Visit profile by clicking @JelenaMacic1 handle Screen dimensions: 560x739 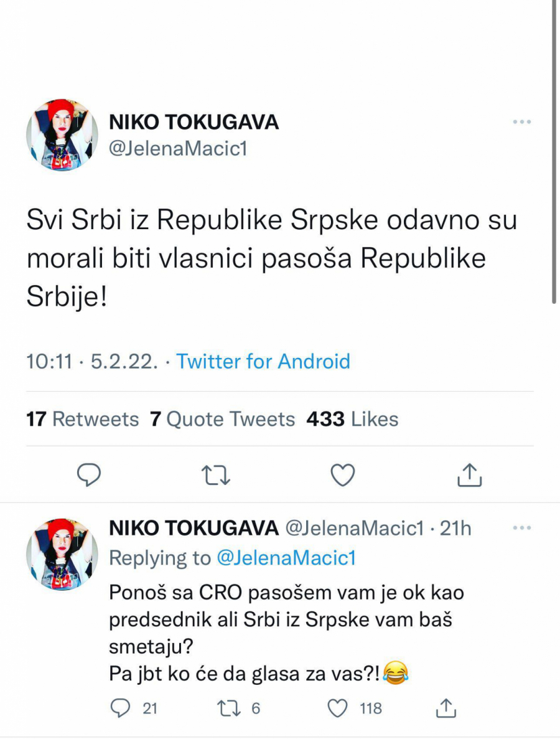(x=179, y=149)
